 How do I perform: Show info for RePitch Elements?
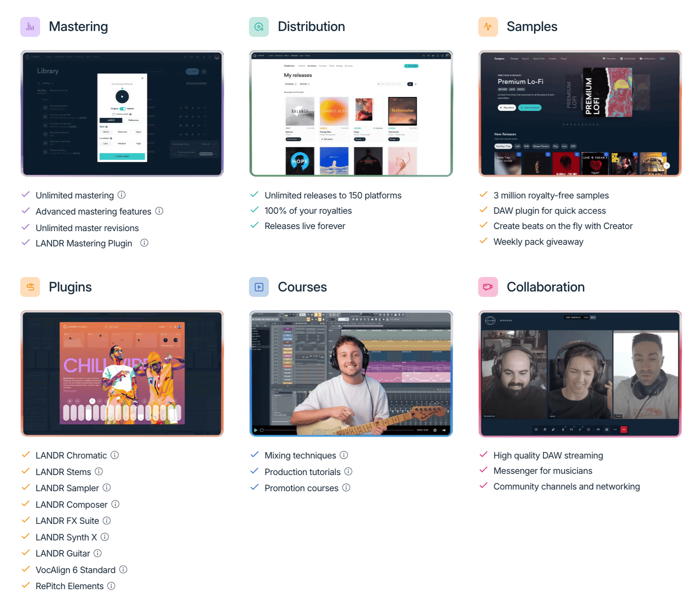111,585
